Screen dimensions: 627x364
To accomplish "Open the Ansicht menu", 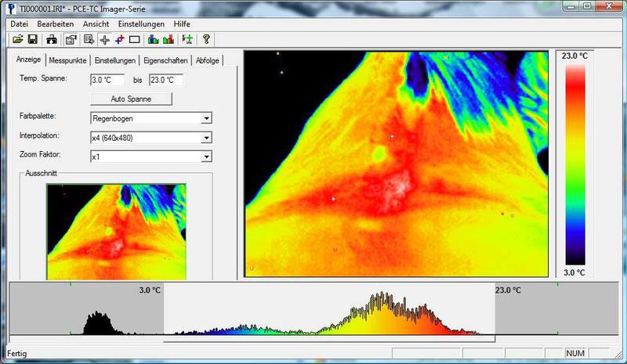I will coord(96,23).
